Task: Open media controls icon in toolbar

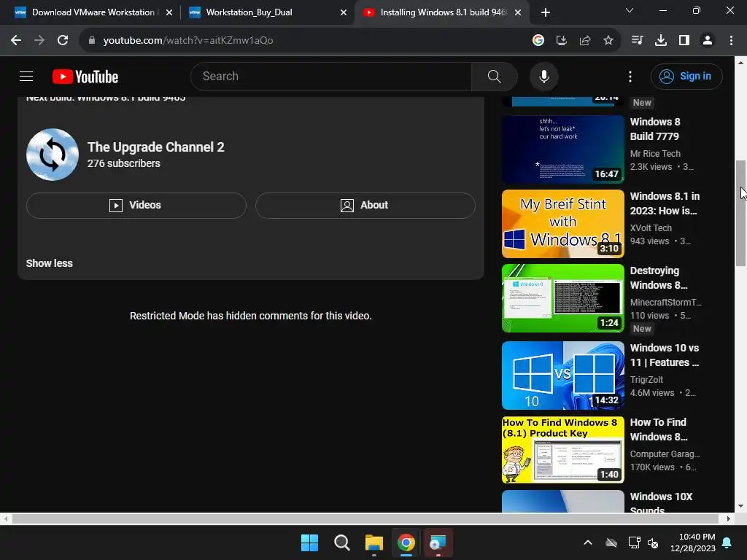Action: [x=637, y=41]
